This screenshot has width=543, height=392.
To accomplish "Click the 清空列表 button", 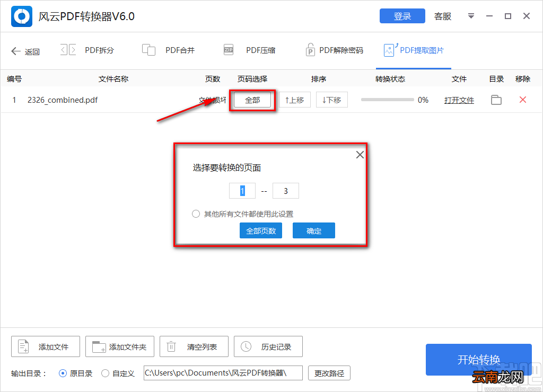I will [x=194, y=346].
